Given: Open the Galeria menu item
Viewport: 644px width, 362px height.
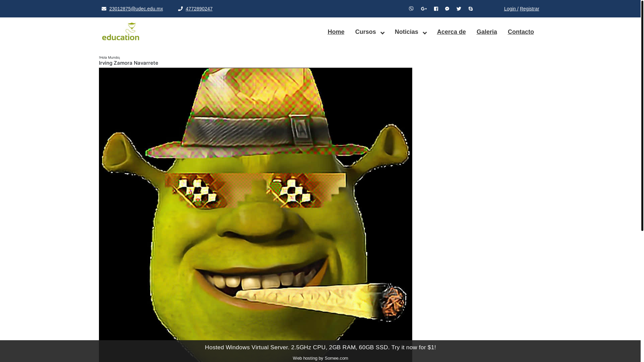Looking at the screenshot, I should (x=487, y=32).
